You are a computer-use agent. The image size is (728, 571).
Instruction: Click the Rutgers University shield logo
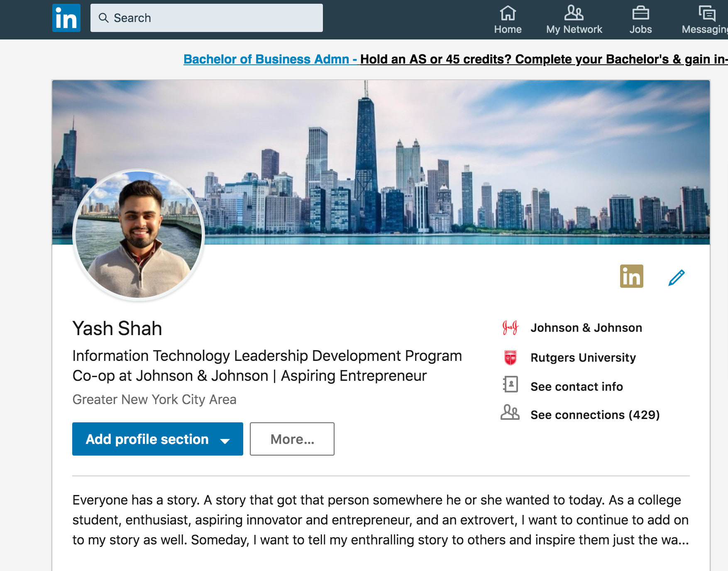point(510,358)
